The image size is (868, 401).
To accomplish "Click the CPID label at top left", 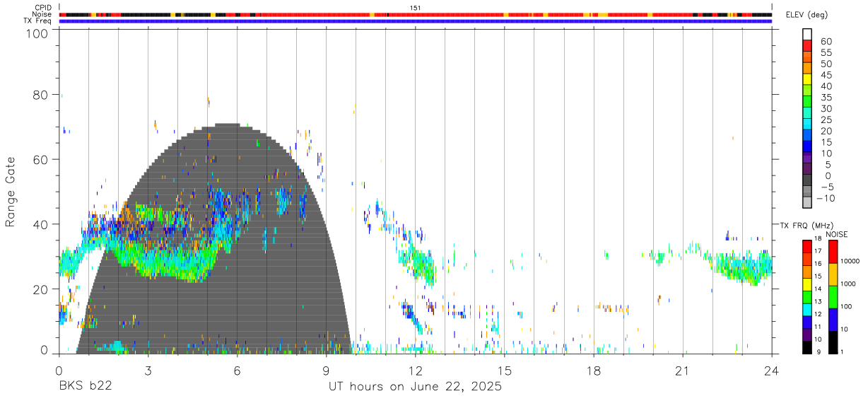I will (43, 7).
